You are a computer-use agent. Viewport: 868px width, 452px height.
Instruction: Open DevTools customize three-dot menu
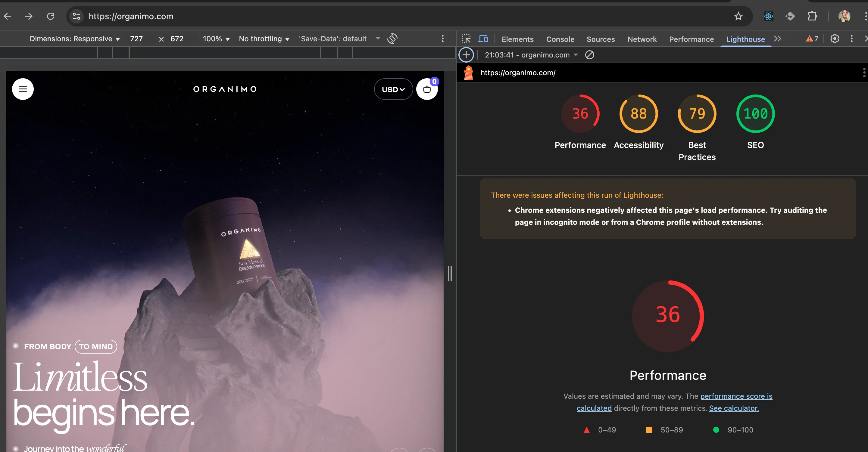pyautogui.click(x=851, y=39)
